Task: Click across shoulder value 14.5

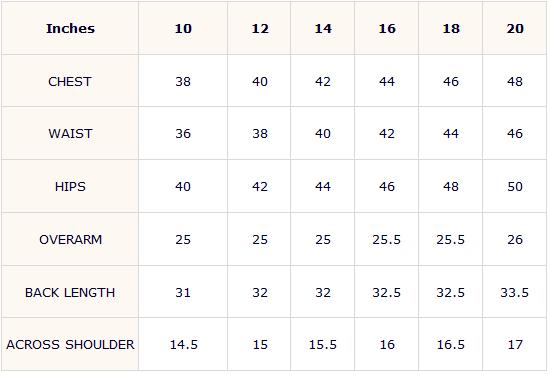Action: pyautogui.click(x=184, y=345)
